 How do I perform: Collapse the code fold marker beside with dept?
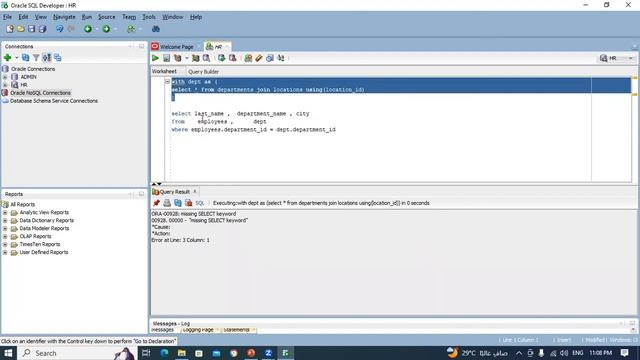(x=167, y=81)
